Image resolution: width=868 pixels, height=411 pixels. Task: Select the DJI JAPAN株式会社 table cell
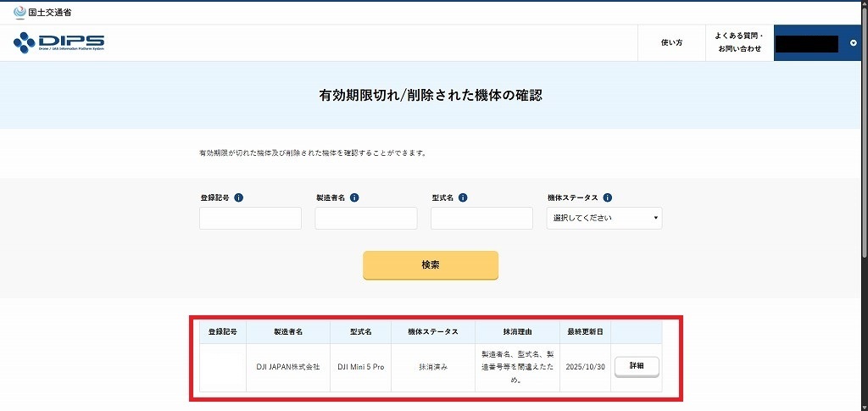[288, 367]
